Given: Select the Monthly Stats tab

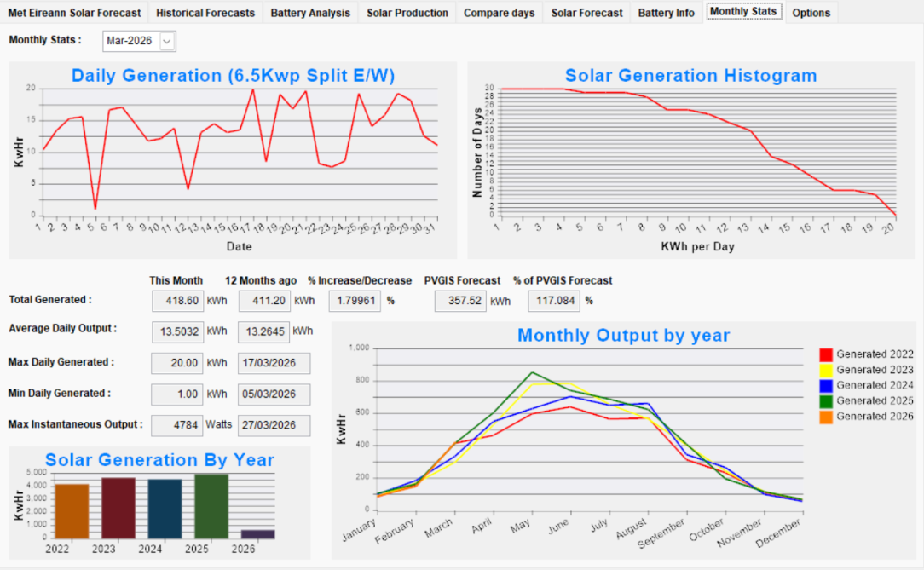Looking at the screenshot, I should click(x=743, y=11).
